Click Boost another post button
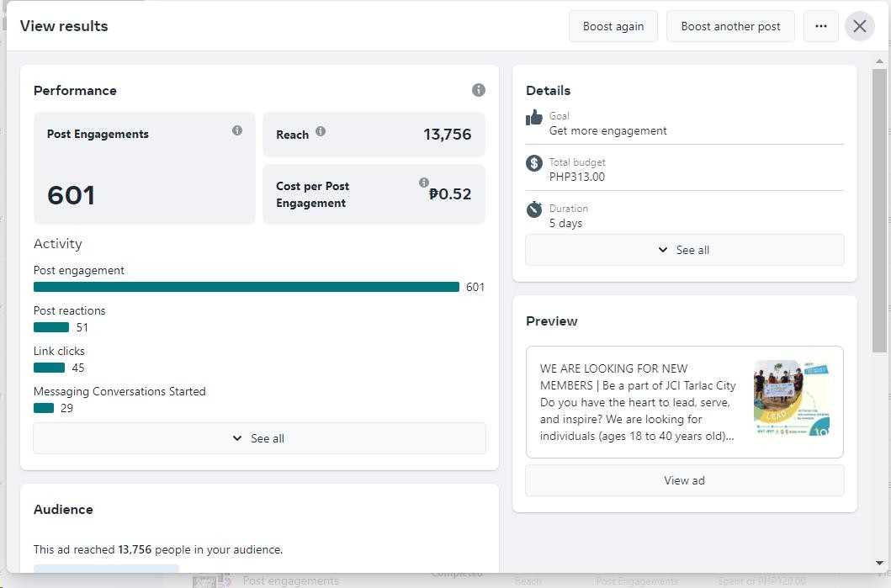Image resolution: width=891 pixels, height=588 pixels. 730,26
